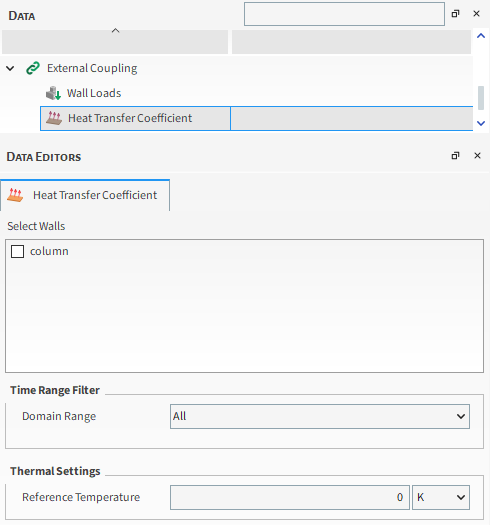This screenshot has width=490, height=525.
Task: Collapse the External Coupling tree node
Action: (x=10, y=69)
